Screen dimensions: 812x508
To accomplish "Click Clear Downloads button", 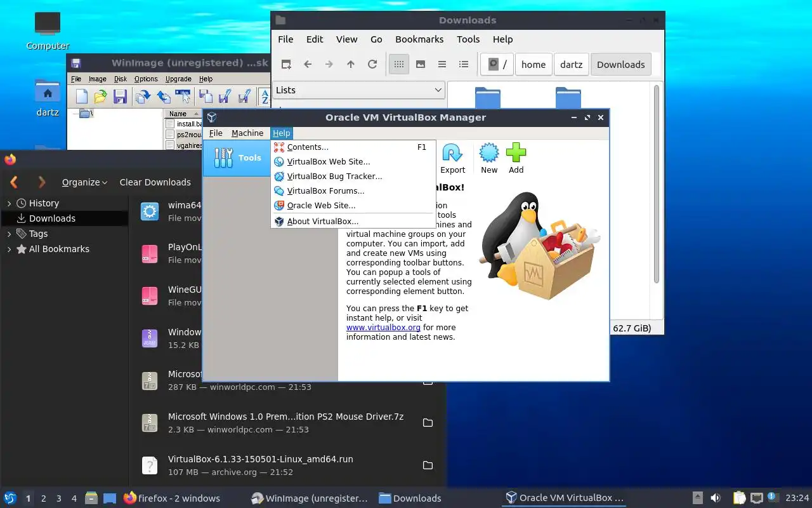I will (155, 182).
